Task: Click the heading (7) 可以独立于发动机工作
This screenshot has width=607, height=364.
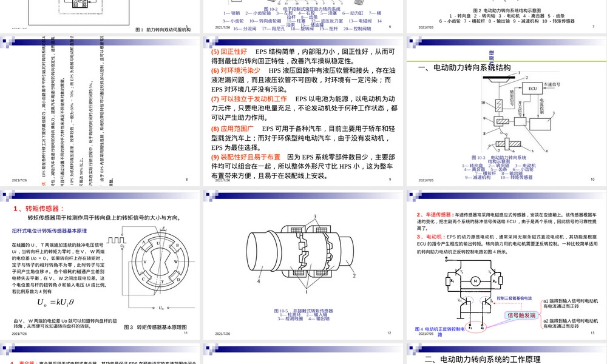Action: [x=249, y=99]
